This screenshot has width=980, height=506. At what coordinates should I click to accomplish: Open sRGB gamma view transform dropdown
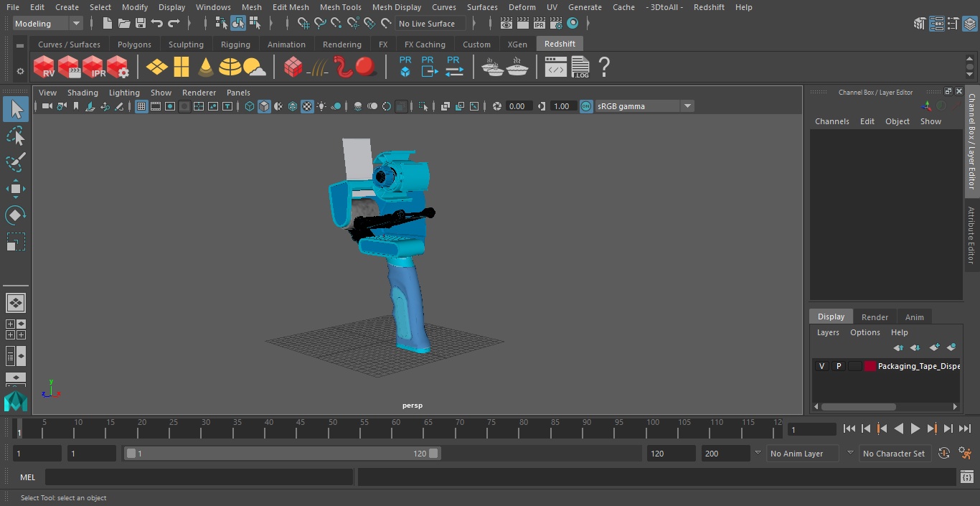point(644,106)
